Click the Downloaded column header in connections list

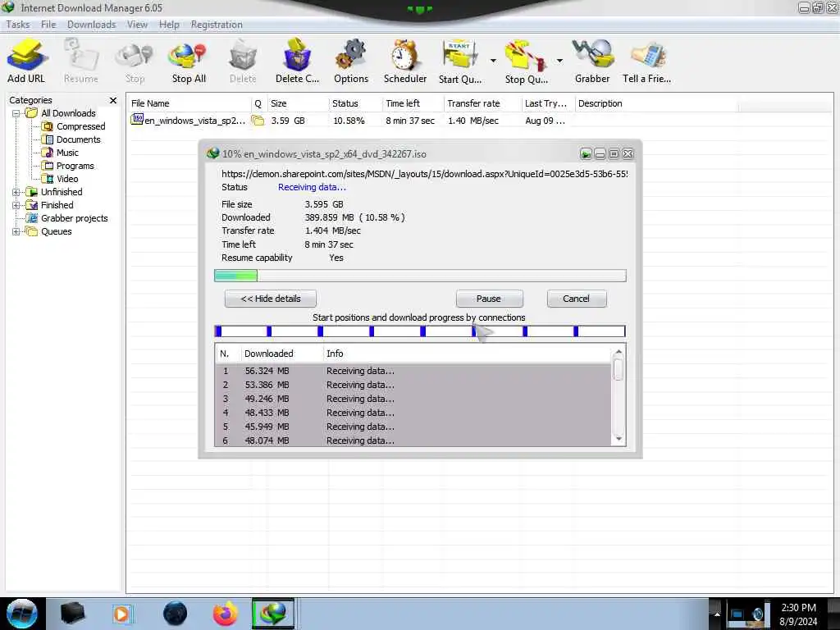coord(281,354)
